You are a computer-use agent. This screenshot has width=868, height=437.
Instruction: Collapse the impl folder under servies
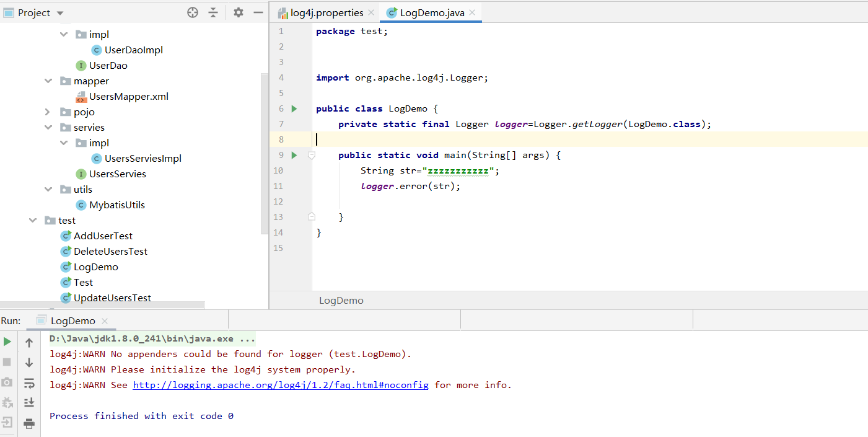click(64, 143)
